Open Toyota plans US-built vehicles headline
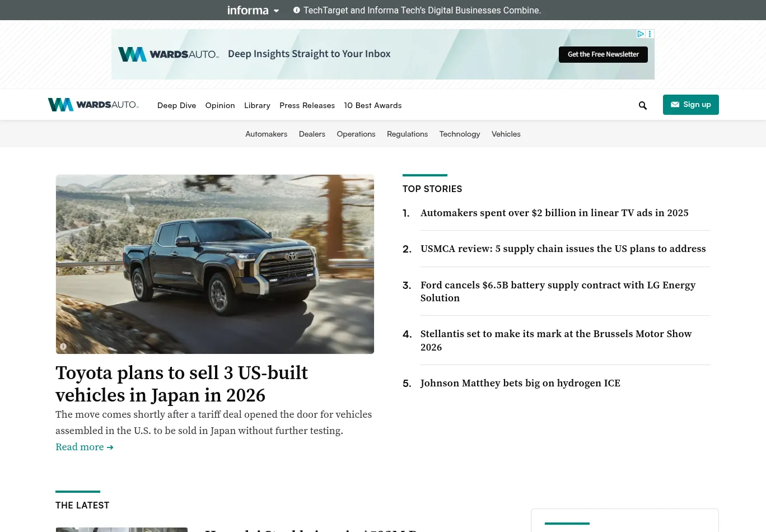Image resolution: width=766 pixels, height=532 pixels. point(181,384)
